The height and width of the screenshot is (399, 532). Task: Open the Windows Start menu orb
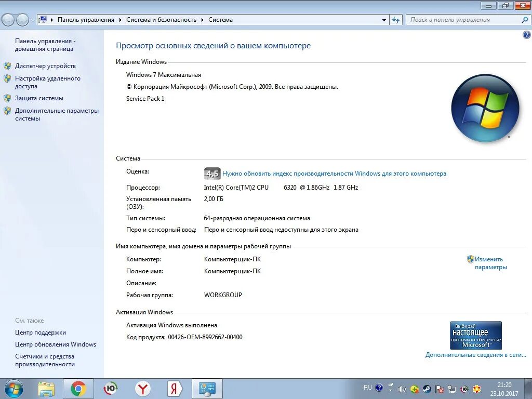14,389
